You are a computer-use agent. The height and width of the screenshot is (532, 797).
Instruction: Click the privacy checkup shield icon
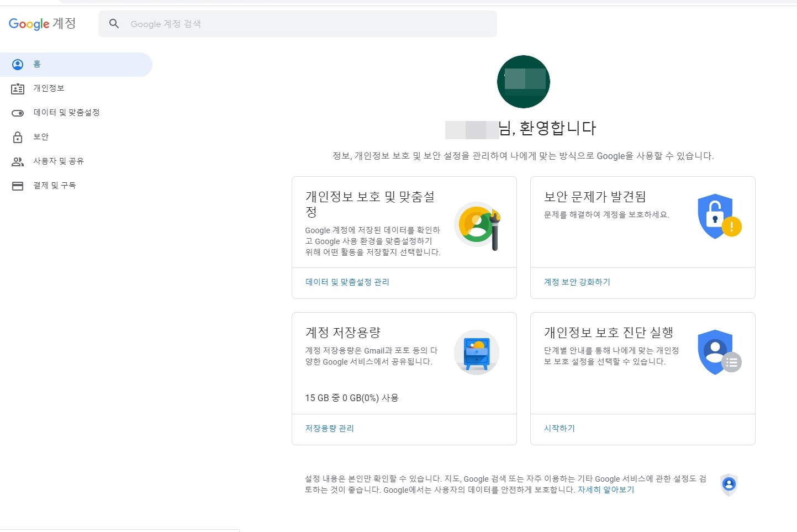tap(719, 352)
